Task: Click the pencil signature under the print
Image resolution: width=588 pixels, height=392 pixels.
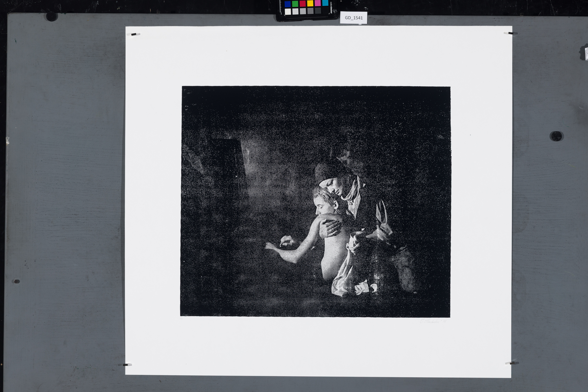Action: pos(433,321)
